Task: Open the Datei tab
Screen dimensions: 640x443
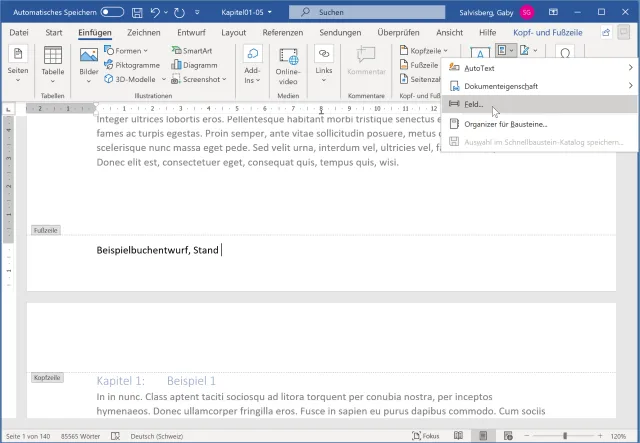Action: pos(19,32)
